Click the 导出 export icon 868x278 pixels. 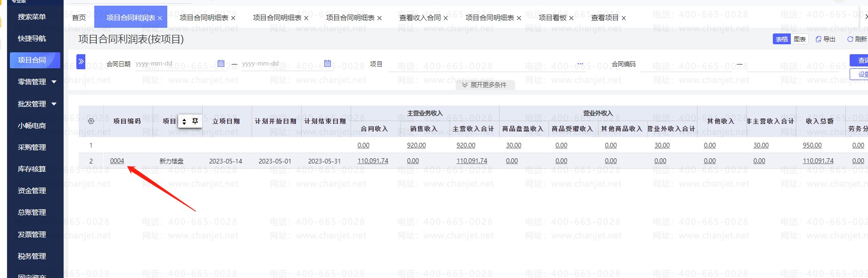click(x=818, y=39)
